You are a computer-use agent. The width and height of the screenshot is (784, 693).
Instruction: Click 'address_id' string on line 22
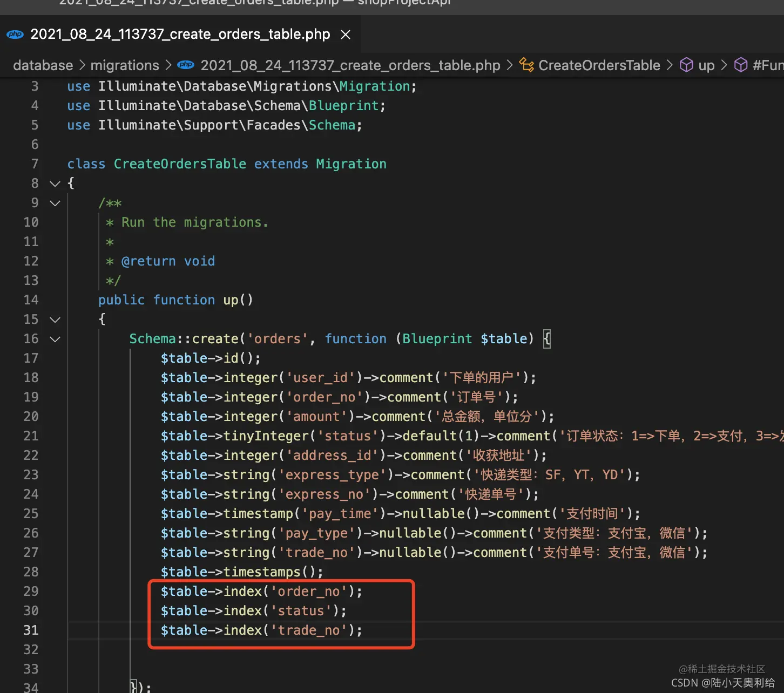point(332,456)
